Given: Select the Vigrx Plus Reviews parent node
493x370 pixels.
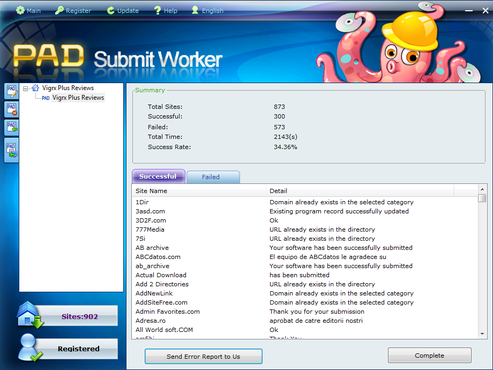Looking at the screenshot, I should 68,88.
